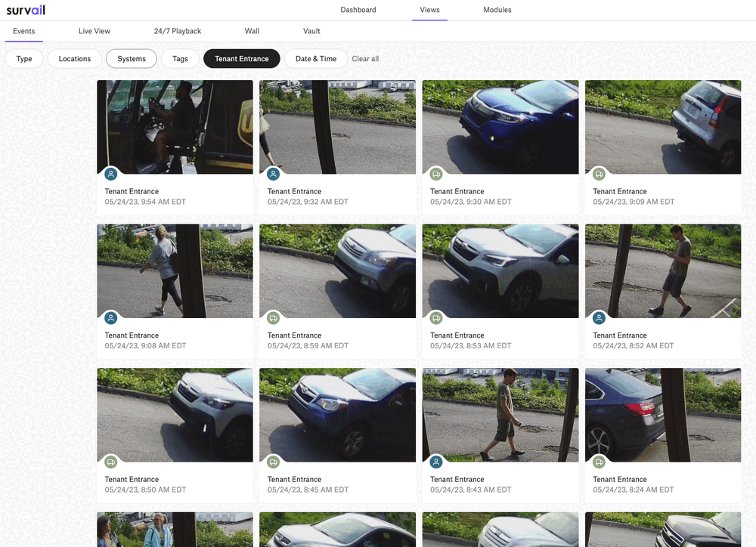Open the 8:59 AM event thumbnail

[337, 270]
